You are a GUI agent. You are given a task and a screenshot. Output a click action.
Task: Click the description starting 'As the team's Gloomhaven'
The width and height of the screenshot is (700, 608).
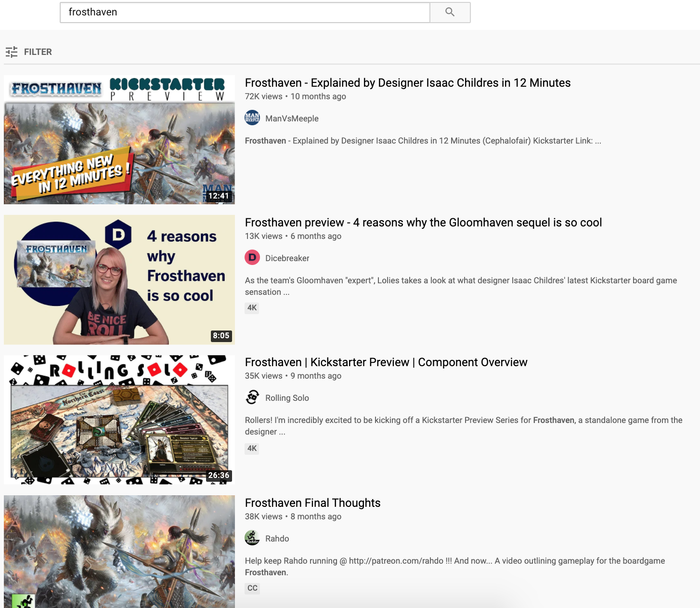point(461,286)
